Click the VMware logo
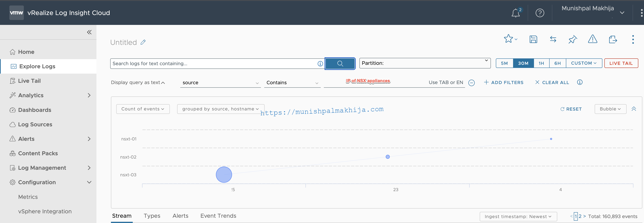The image size is (644, 223). pos(17,12)
